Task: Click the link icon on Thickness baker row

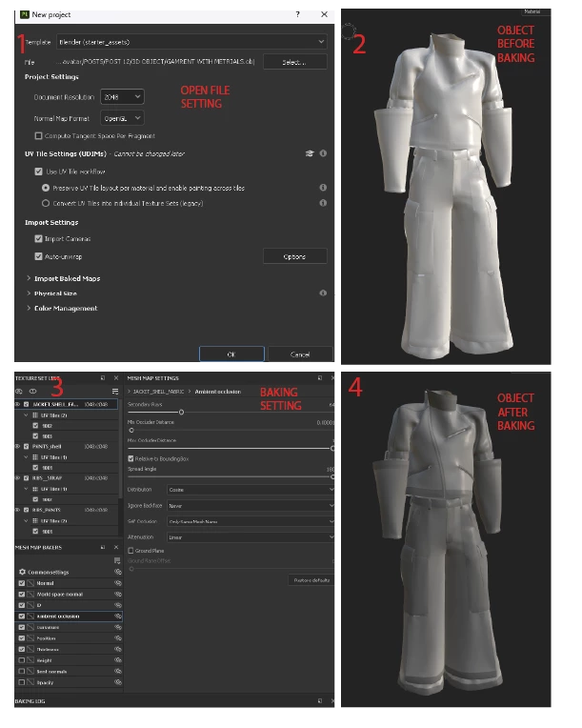Action: 118,650
